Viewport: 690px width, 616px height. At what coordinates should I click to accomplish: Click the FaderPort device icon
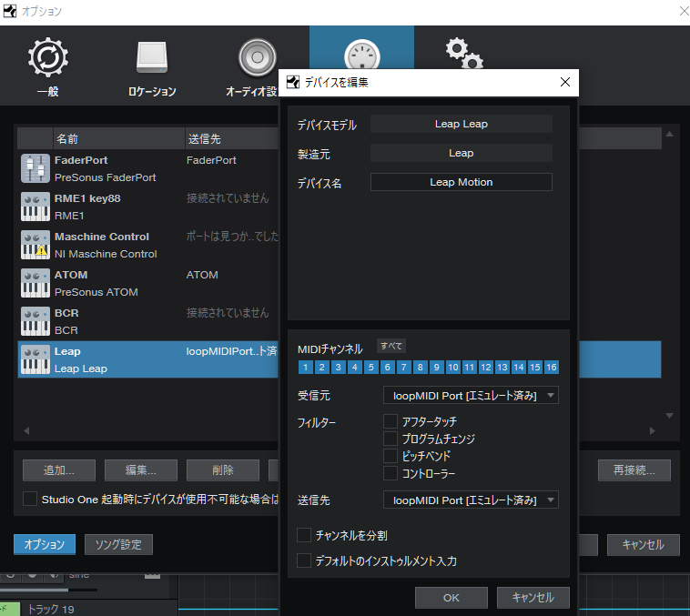coord(36,168)
